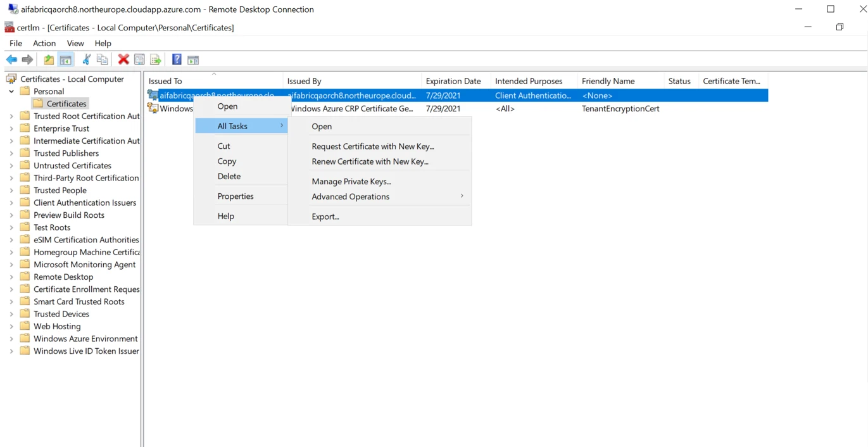Choose Cut in the context menu
The image size is (868, 447).
click(x=241, y=146)
